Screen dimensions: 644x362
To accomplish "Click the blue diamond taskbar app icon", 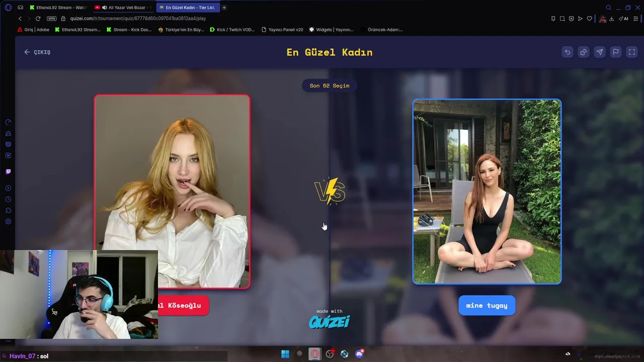I will [x=345, y=354].
